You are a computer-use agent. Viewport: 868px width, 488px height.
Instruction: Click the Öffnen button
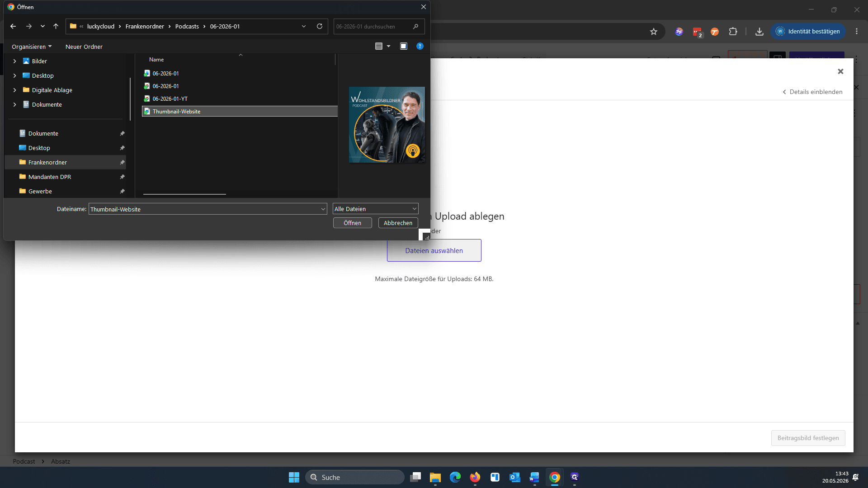352,223
